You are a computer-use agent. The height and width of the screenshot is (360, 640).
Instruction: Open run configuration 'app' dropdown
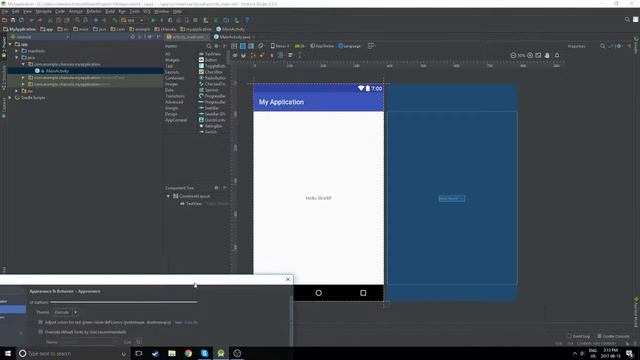pos(133,20)
